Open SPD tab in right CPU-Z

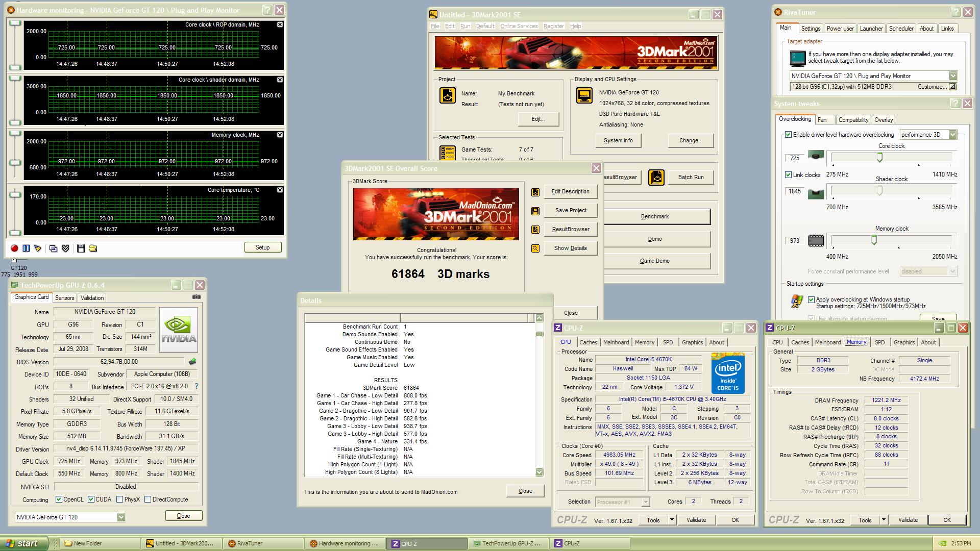pyautogui.click(x=879, y=342)
